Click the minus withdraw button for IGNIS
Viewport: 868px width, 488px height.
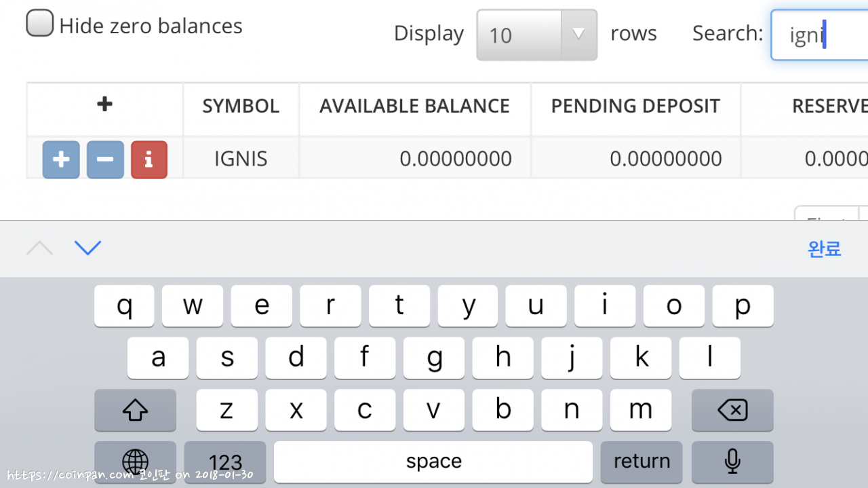click(105, 159)
